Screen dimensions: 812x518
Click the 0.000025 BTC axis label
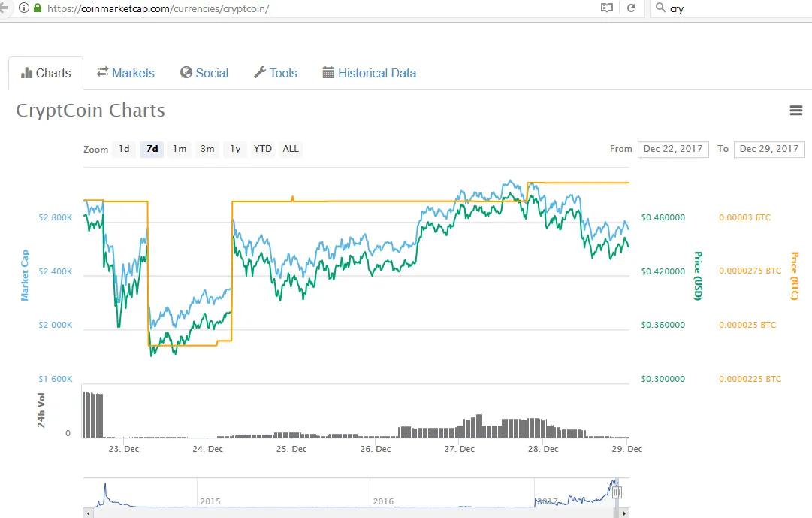pos(747,325)
